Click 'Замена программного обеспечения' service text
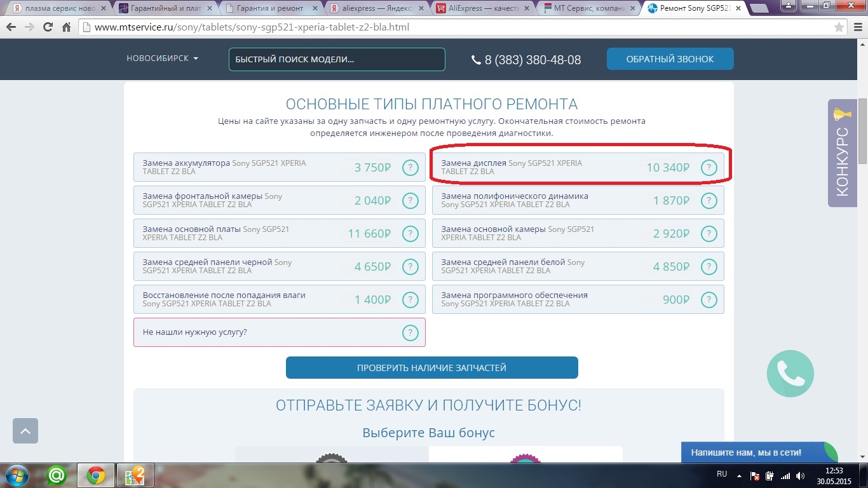 tap(514, 295)
